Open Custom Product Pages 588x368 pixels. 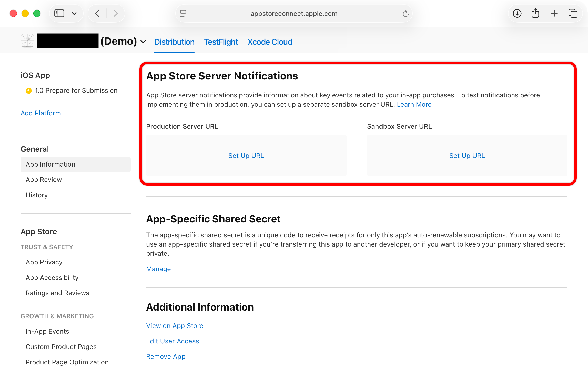pyautogui.click(x=61, y=347)
